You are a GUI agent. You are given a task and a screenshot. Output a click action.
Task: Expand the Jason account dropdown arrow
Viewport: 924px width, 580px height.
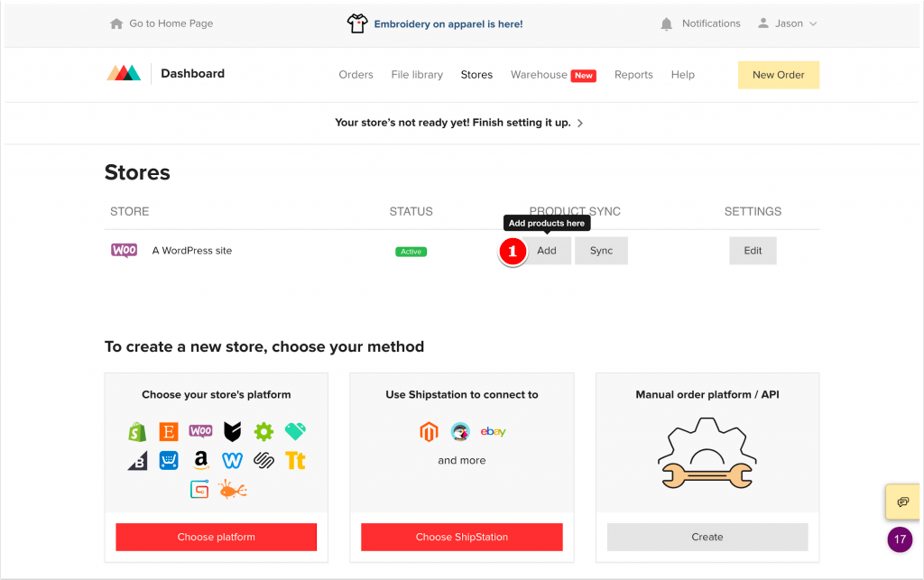click(813, 24)
